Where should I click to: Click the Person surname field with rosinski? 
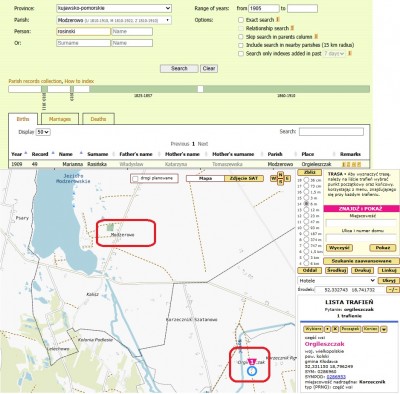[x=83, y=31]
